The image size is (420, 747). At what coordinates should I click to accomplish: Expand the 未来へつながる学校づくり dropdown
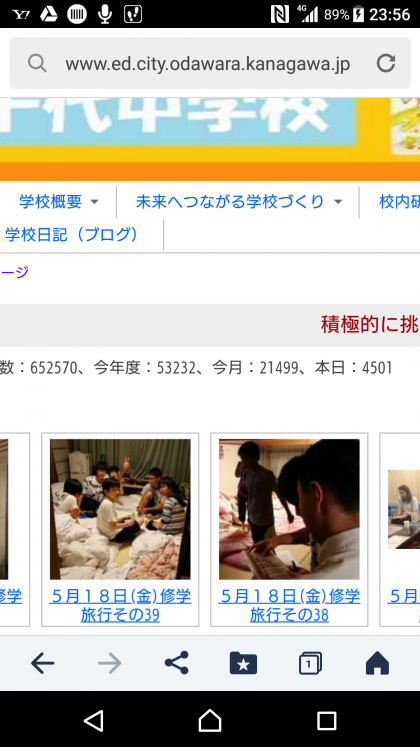(239, 202)
